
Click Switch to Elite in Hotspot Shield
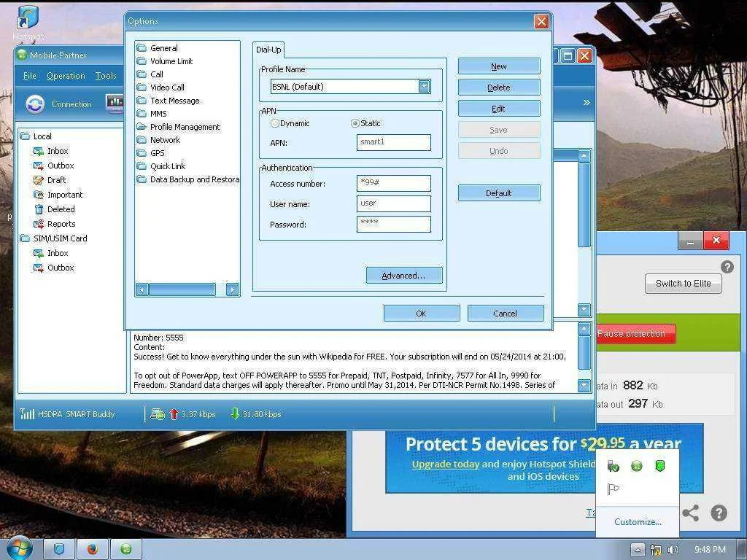tap(683, 284)
